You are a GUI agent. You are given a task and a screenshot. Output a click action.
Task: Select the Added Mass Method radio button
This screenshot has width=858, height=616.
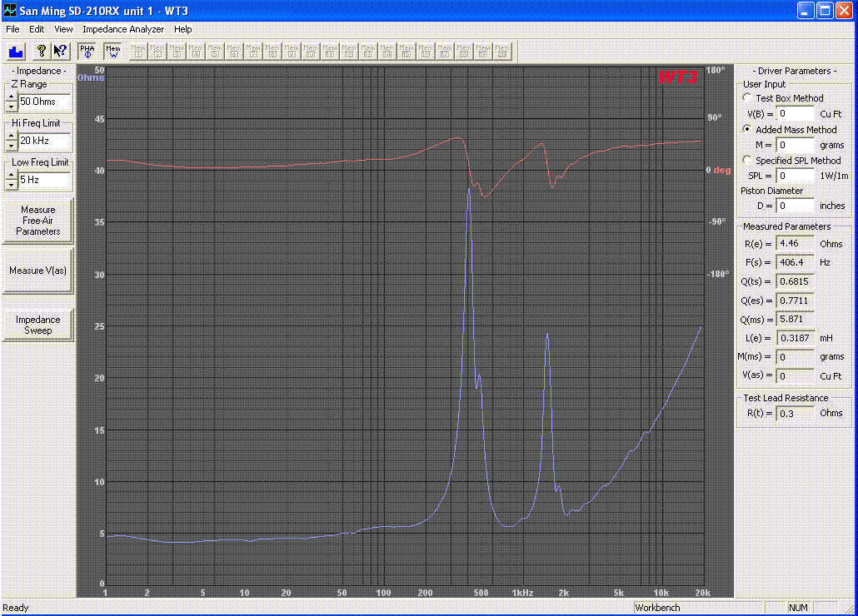click(747, 129)
